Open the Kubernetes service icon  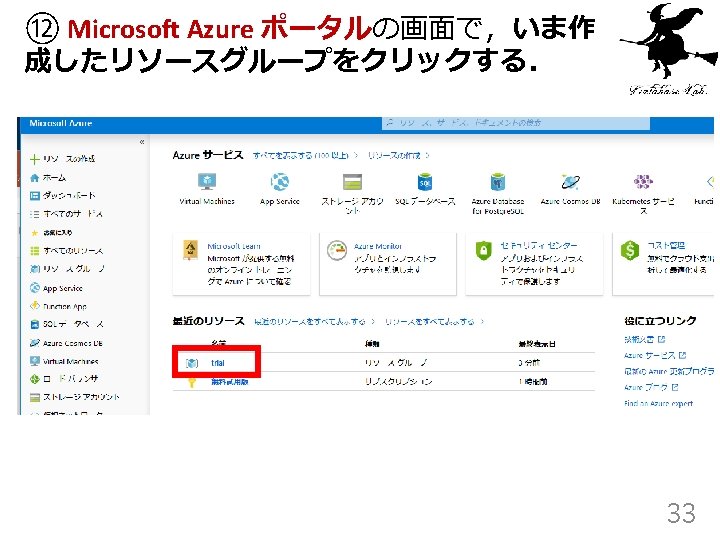(x=643, y=182)
